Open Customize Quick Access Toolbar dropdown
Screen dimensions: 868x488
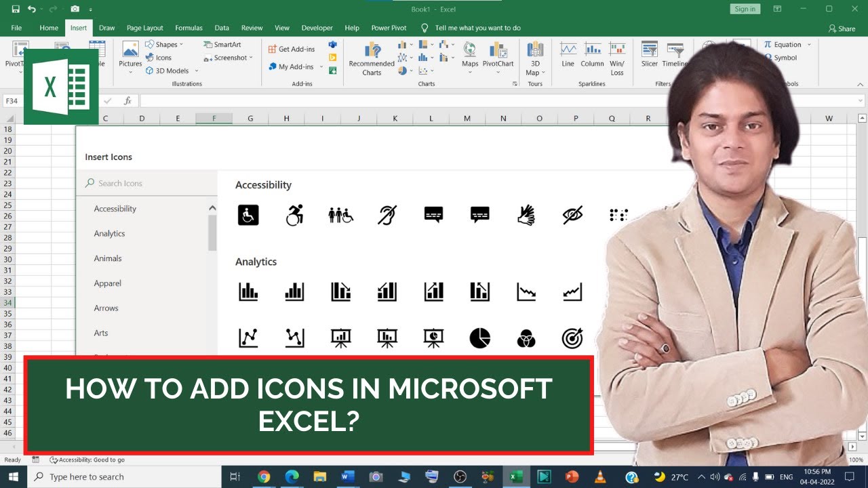pos(91,9)
